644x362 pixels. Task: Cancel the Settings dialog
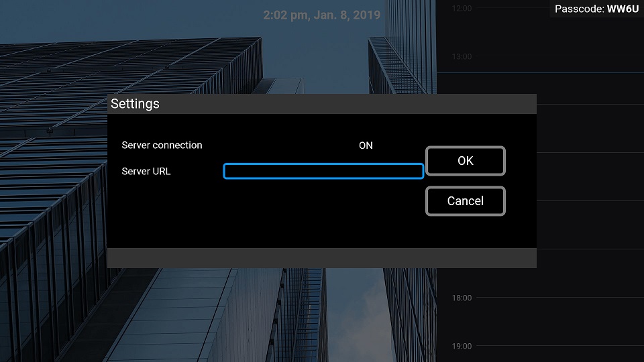(x=466, y=201)
